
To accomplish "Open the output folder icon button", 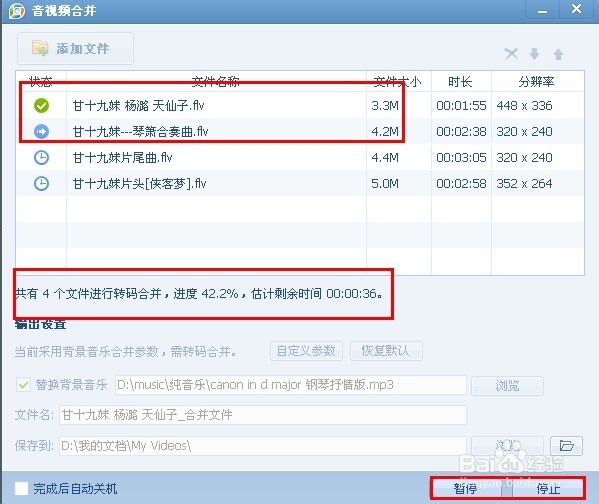I will pyautogui.click(x=566, y=446).
